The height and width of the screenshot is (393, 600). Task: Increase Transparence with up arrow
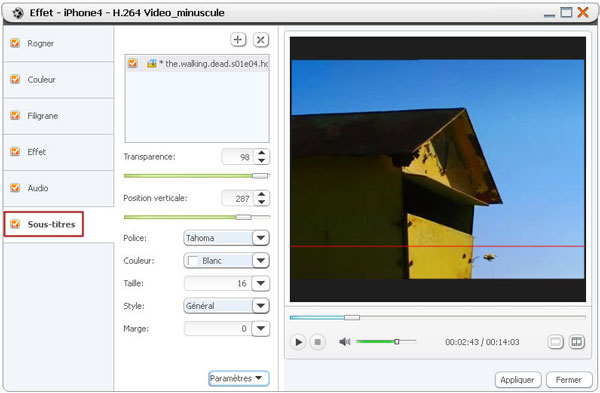[261, 153]
